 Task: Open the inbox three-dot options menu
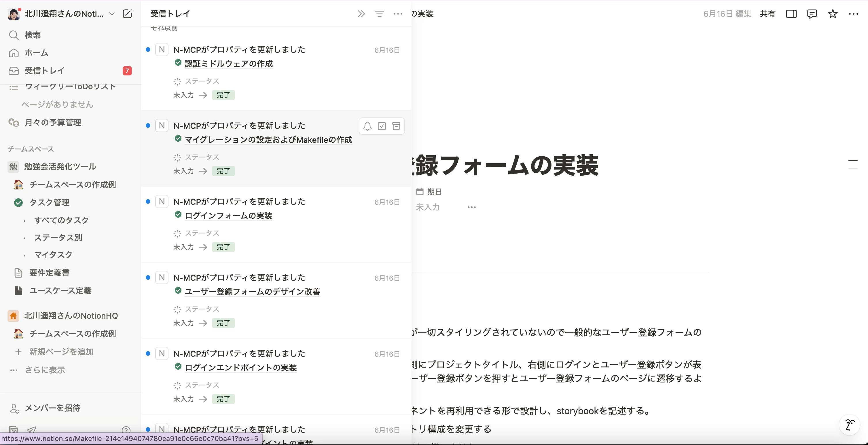[398, 14]
